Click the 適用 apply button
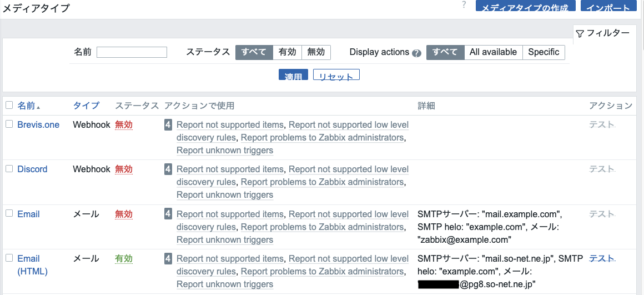644x295 pixels. click(x=293, y=75)
